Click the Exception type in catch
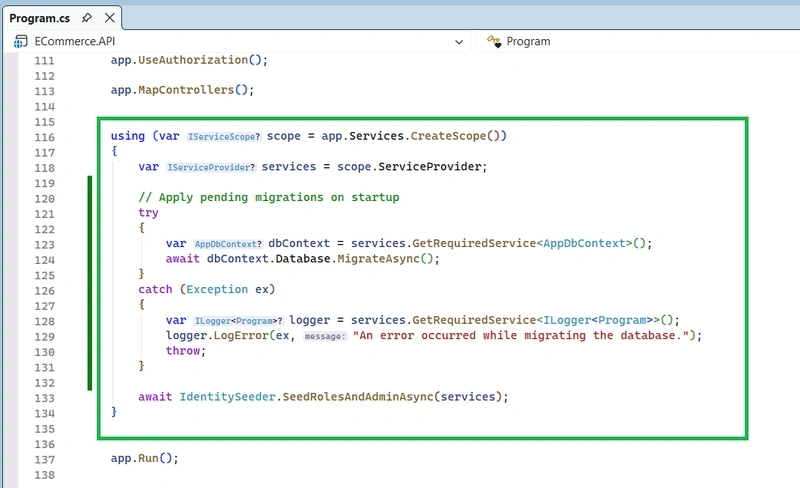This screenshot has width=800, height=488. tap(217, 289)
